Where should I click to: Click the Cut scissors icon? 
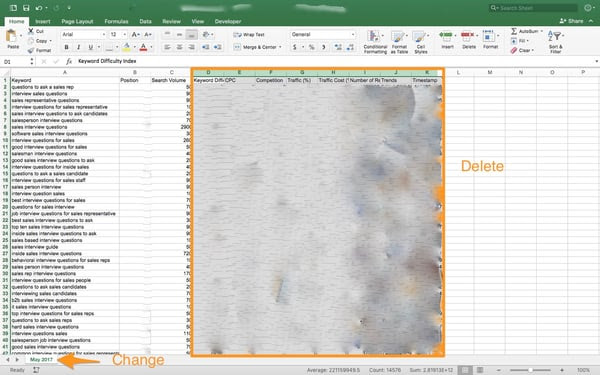[31, 31]
